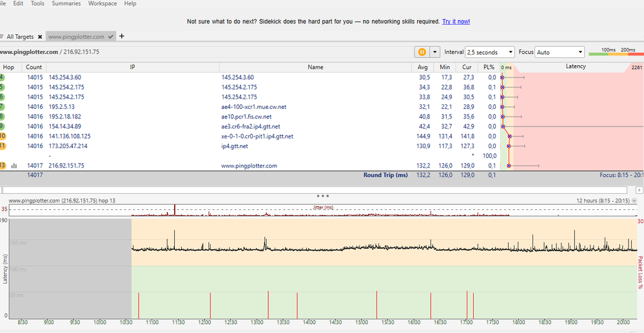Image resolution: width=644 pixels, height=333 pixels.
Task: Open the Help menu
Action: (x=130, y=3)
